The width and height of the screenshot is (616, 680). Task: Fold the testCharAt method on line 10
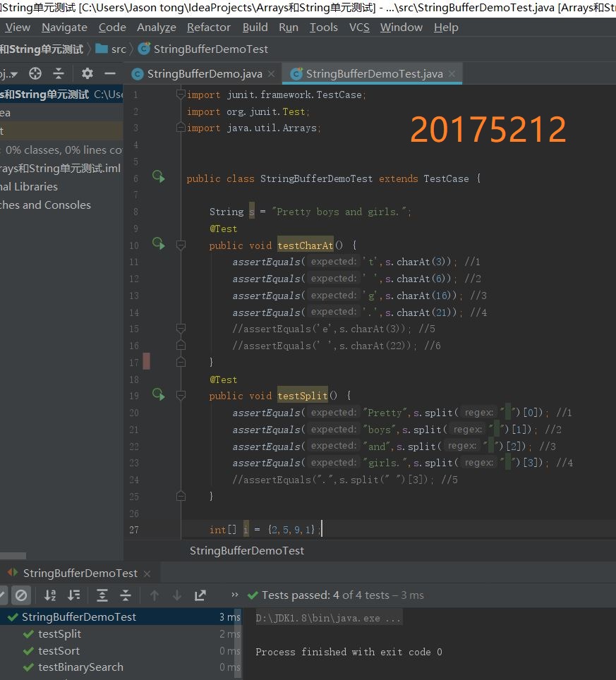(x=181, y=245)
